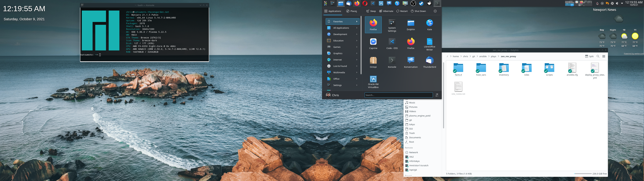Image resolution: width=644 pixels, height=181 pixels.
Task: Open Oracle VM VirtualBox in Favorites grid
Action: pyautogui.click(x=373, y=81)
